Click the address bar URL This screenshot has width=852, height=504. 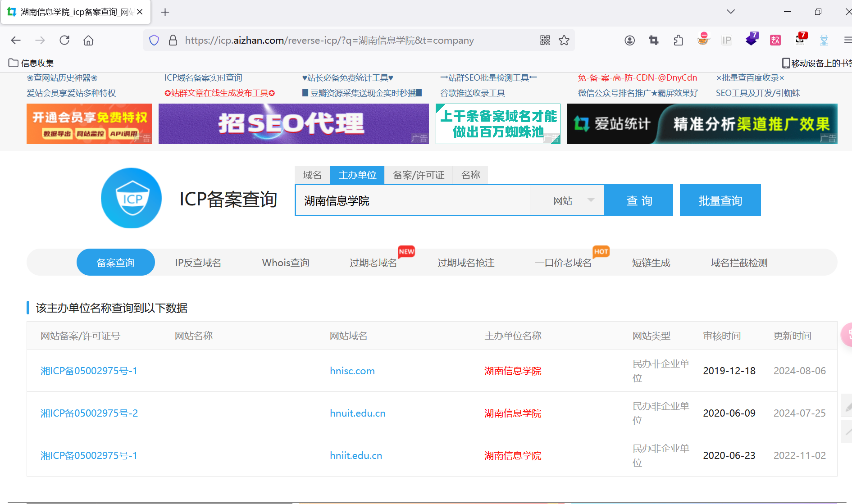(x=329, y=41)
